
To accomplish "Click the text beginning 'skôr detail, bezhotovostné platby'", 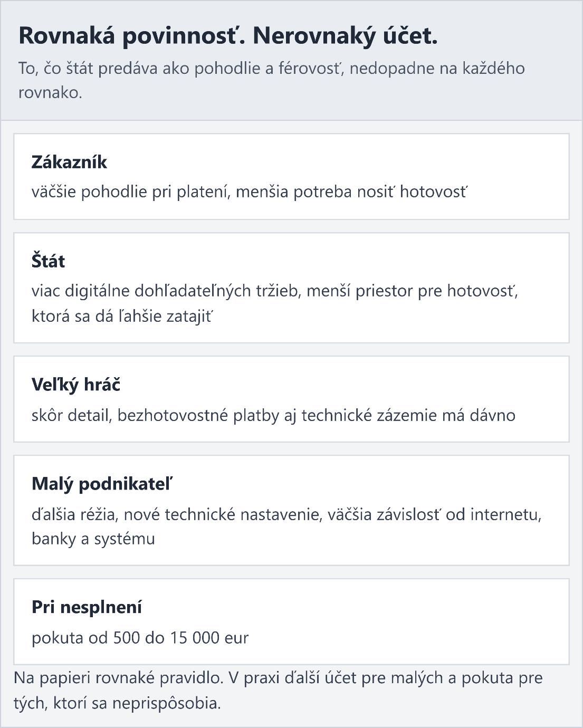I will click(x=273, y=415).
